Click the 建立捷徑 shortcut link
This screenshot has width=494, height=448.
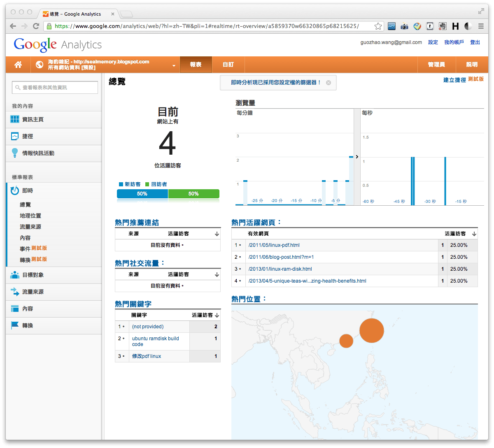click(x=454, y=79)
